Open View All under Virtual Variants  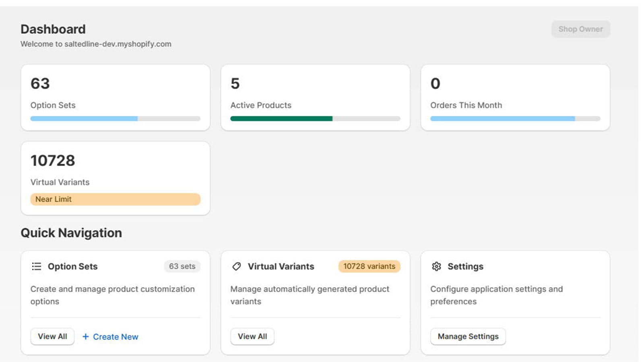[252, 336]
